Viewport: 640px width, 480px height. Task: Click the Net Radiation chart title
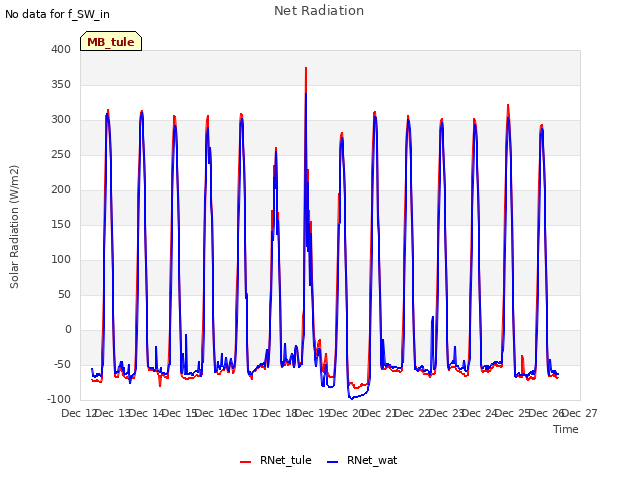click(319, 11)
